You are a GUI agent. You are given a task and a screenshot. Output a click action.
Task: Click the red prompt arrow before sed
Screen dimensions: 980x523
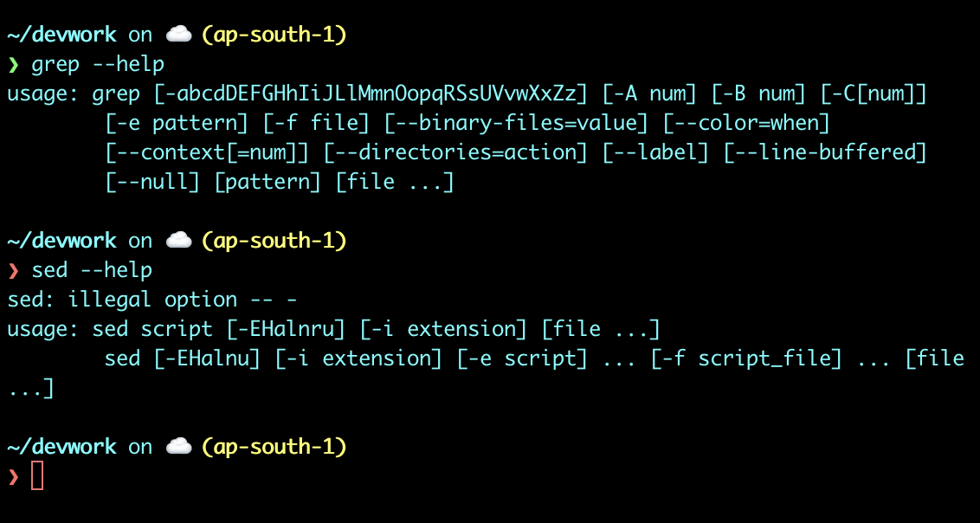pyautogui.click(x=13, y=270)
